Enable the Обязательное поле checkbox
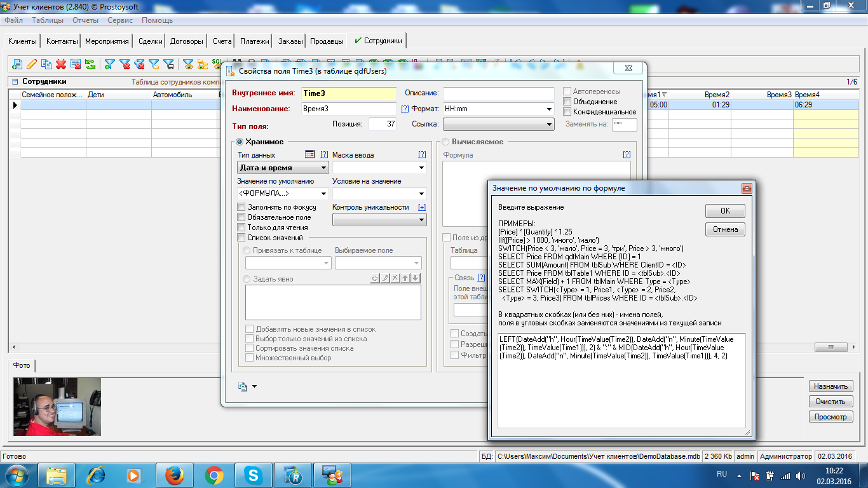Viewport: 868px width, 488px height. (x=241, y=217)
